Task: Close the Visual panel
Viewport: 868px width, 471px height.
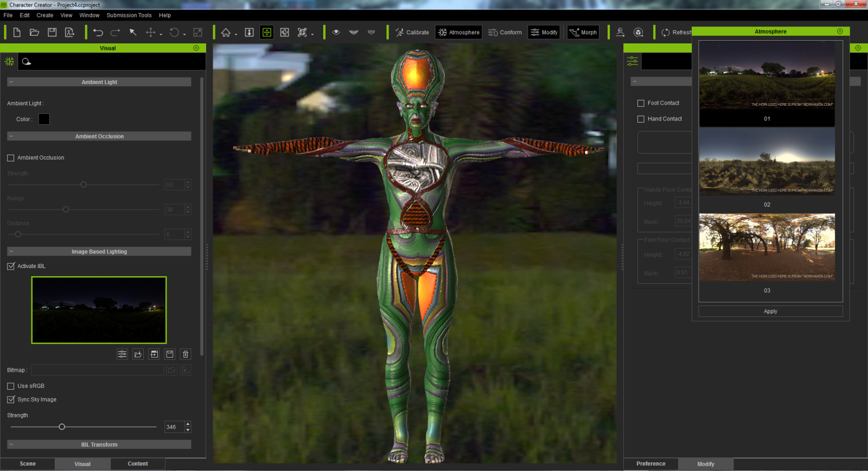Action: point(196,48)
